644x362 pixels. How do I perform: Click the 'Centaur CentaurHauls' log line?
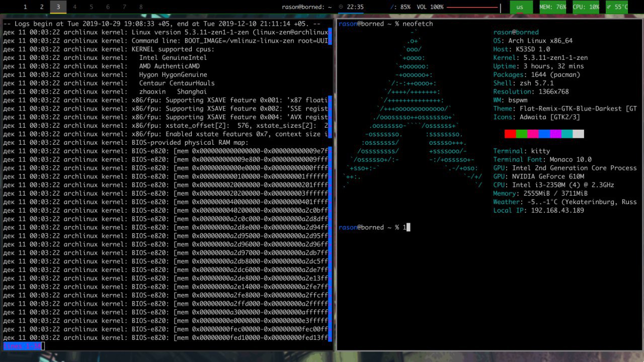pos(109,83)
